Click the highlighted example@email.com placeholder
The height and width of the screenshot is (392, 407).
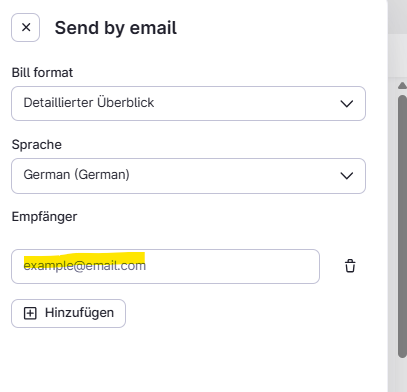pos(85,265)
